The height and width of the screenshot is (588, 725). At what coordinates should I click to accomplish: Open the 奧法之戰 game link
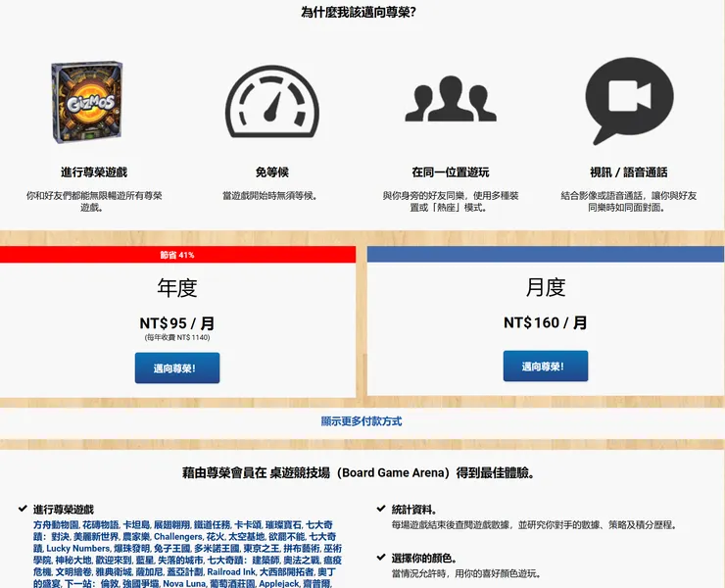(x=302, y=561)
